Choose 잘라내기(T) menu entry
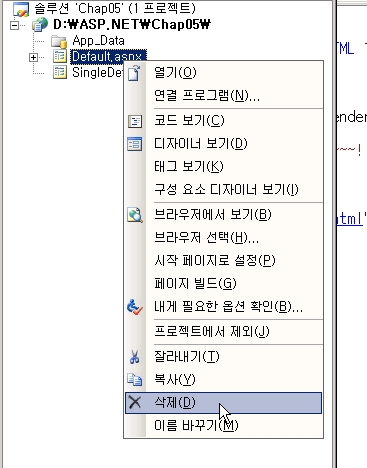Screen dimensions: 367x468 223,357
